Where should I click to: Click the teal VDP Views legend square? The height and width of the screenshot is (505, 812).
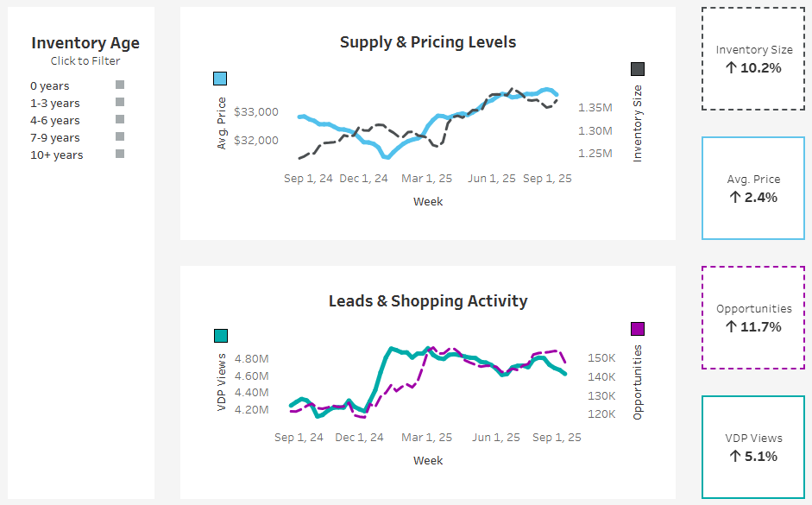click(x=221, y=336)
